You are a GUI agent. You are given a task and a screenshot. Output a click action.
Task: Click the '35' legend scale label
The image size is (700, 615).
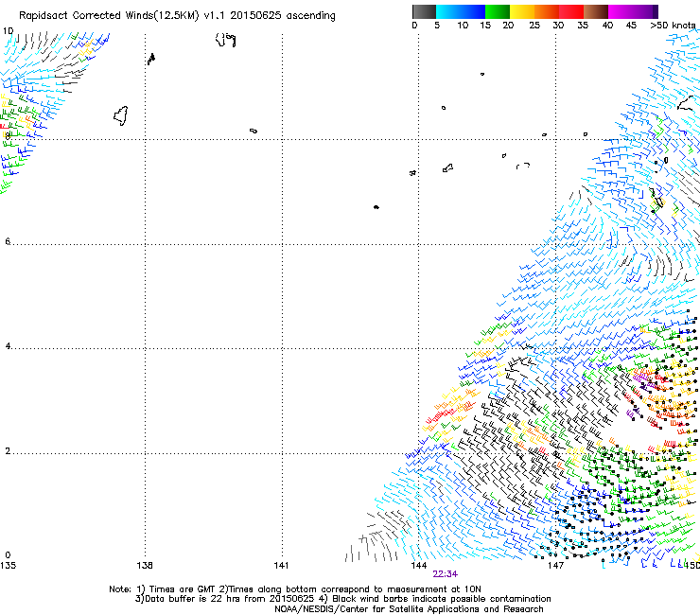click(583, 26)
